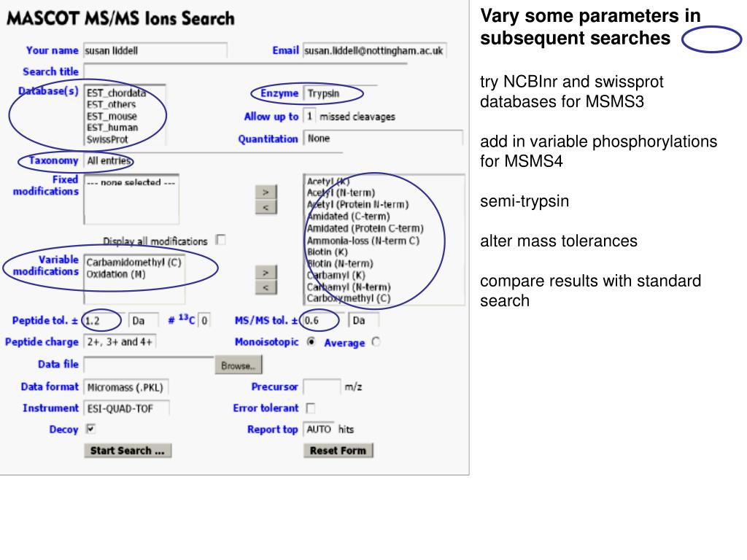The width and height of the screenshot is (747, 560).
Task: Open the Instrument dropdown showing ESI-QUAD-TOF
Action: pos(126,408)
